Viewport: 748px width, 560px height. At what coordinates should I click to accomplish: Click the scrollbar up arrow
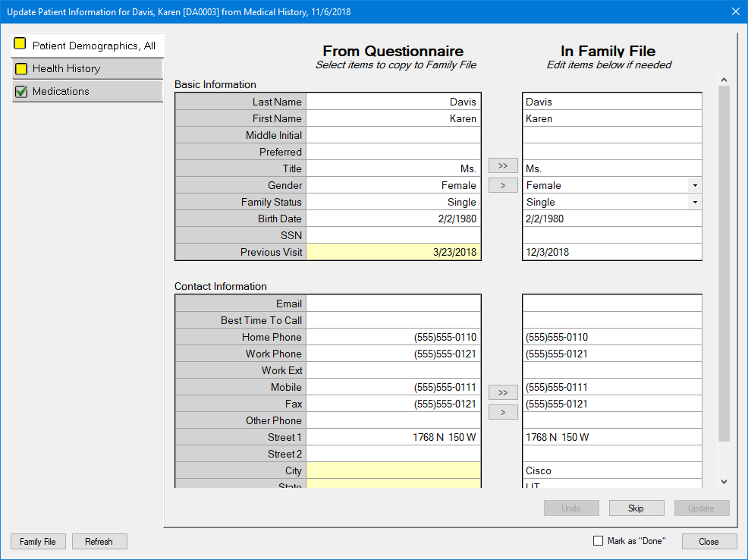click(724, 79)
